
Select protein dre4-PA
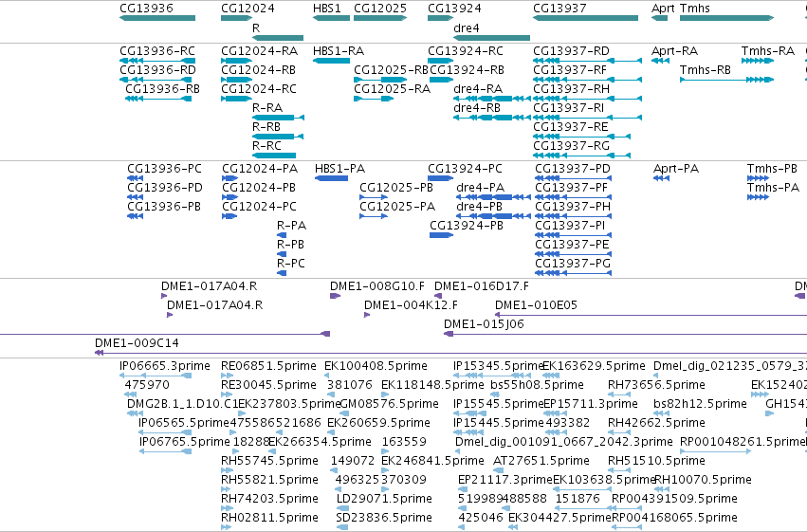(493, 197)
